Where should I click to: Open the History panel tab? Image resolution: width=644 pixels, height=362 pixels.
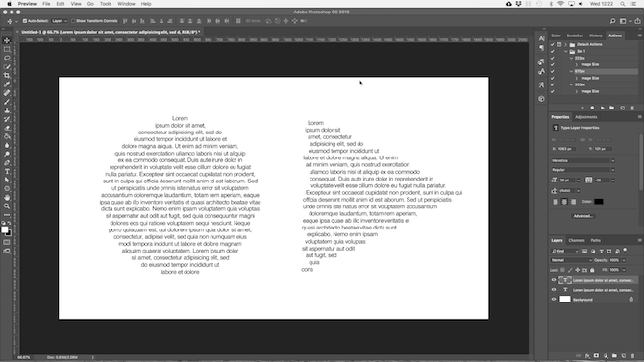coord(596,36)
